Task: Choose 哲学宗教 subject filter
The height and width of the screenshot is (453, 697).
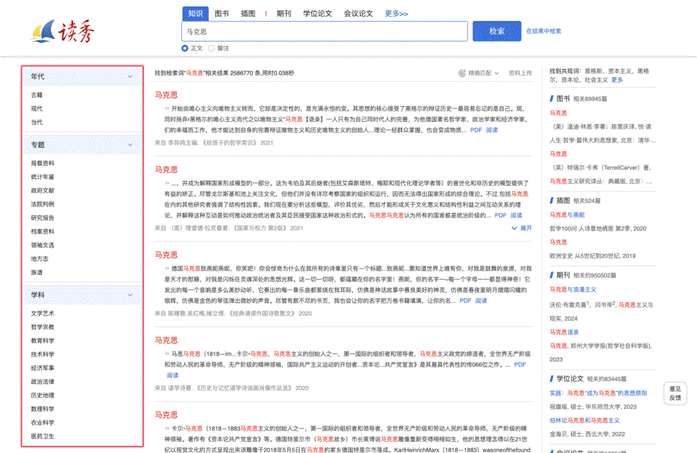Action: coord(43,327)
